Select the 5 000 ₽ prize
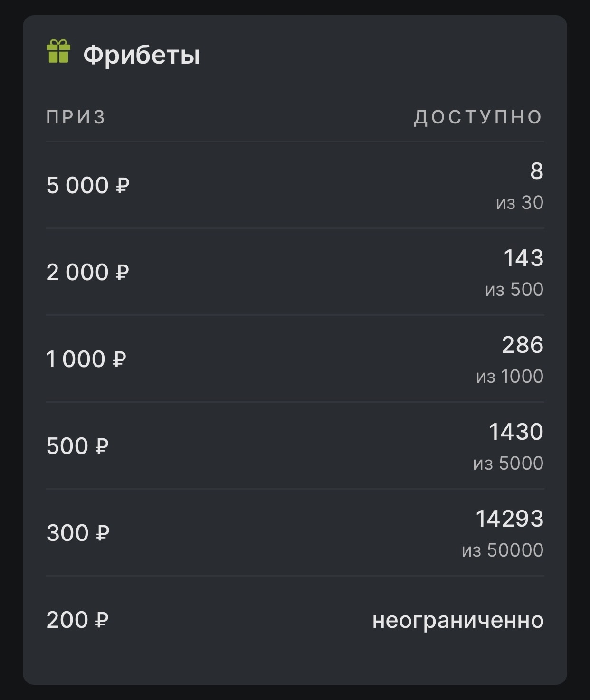 88,185
